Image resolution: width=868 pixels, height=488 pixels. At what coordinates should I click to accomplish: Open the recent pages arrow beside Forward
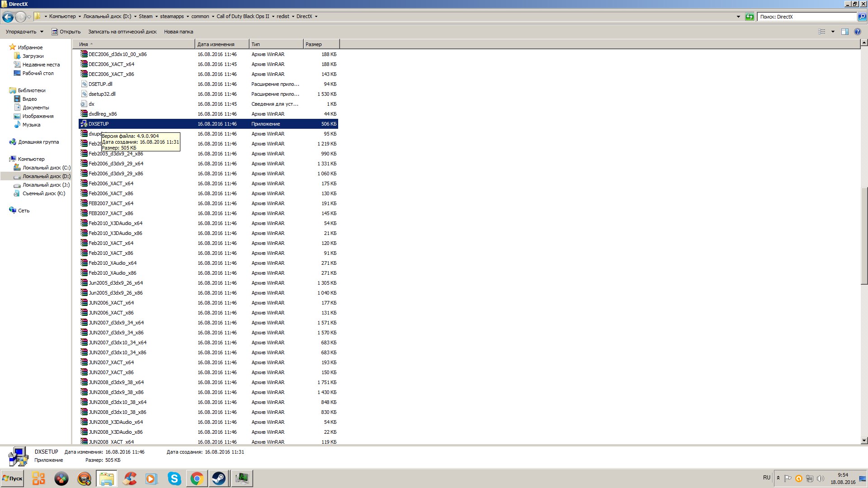click(29, 17)
